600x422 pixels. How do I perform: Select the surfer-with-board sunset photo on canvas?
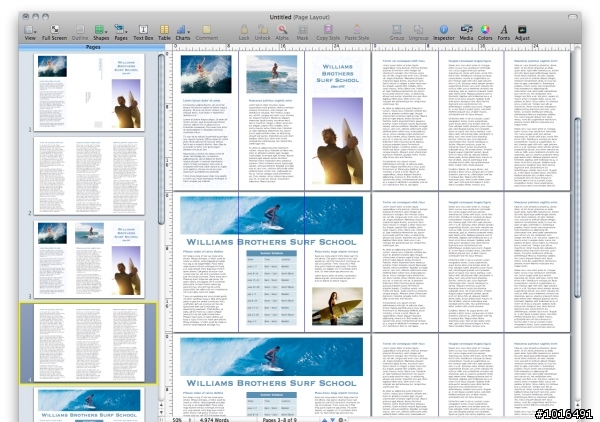338,141
